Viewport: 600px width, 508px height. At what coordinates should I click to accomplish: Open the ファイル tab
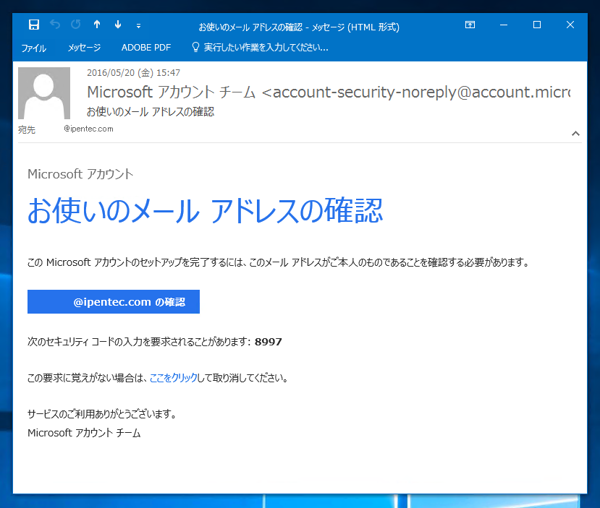pos(34,48)
